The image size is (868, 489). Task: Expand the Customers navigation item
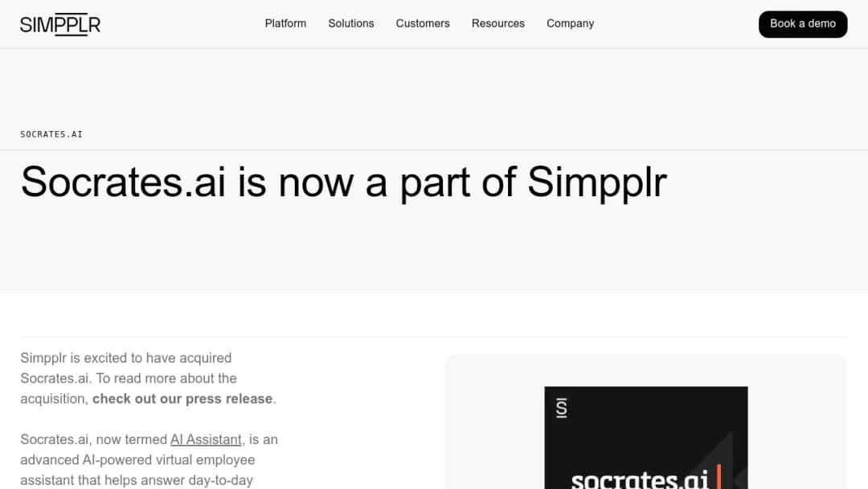click(x=423, y=24)
